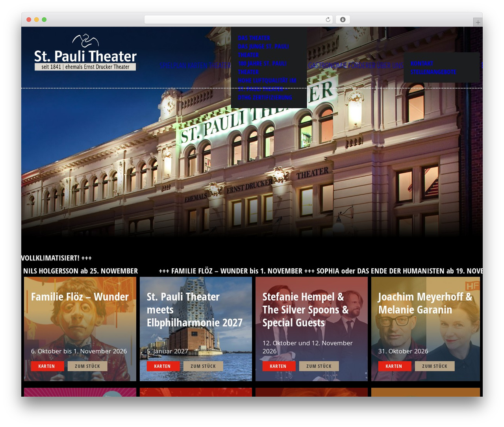Click ZUM STÜCK for Stefanie Hempel card

tap(319, 366)
